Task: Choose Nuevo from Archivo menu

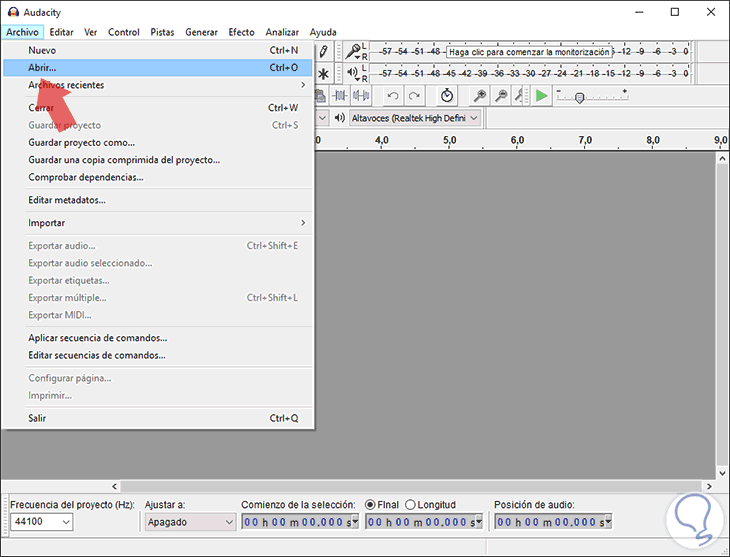Action: click(158, 50)
